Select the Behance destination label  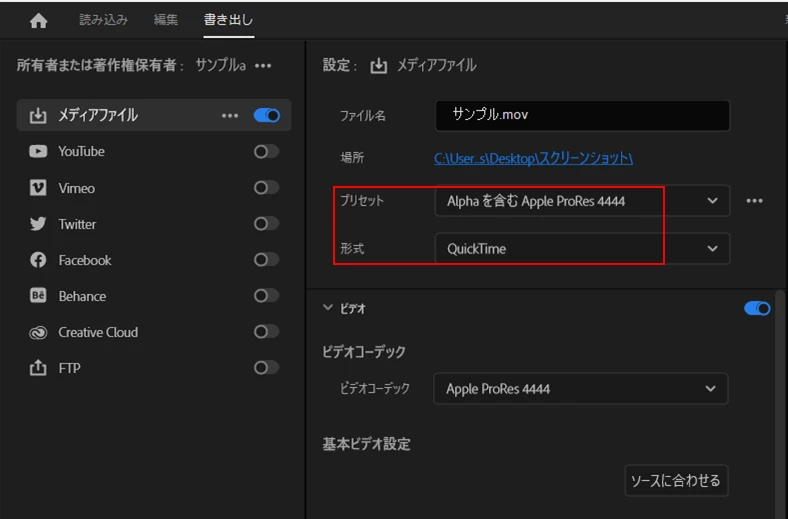tap(82, 296)
